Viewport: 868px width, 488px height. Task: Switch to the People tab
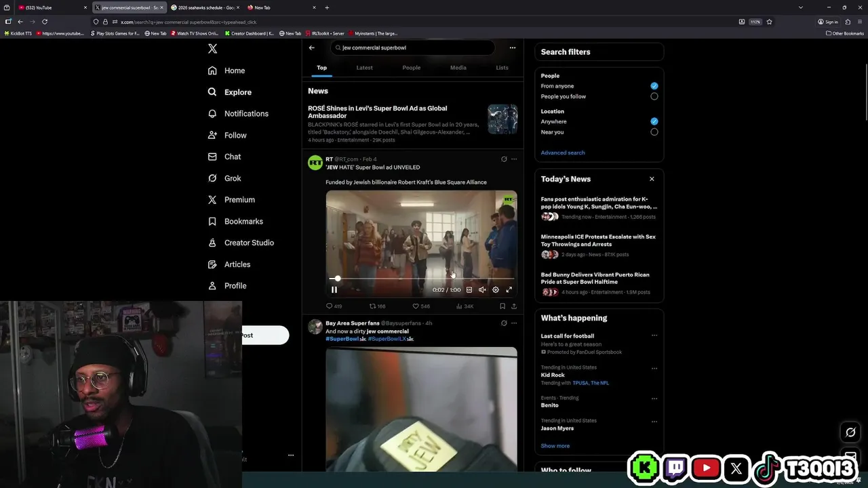click(x=411, y=68)
